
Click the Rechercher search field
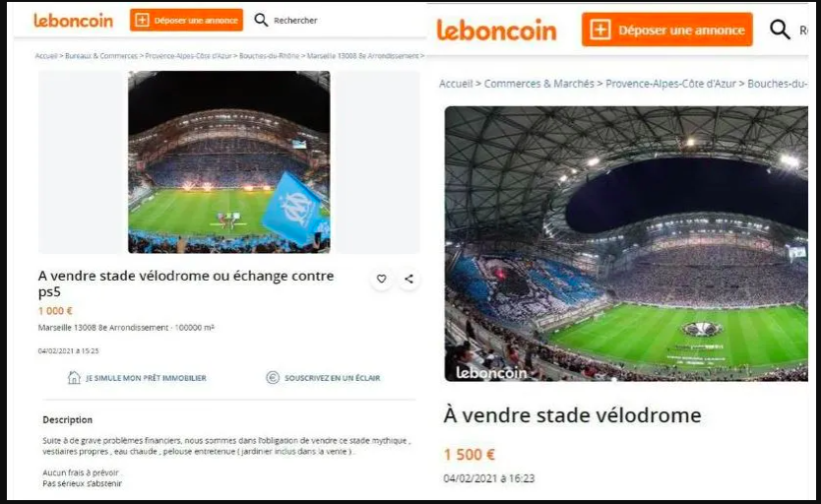[x=295, y=21]
